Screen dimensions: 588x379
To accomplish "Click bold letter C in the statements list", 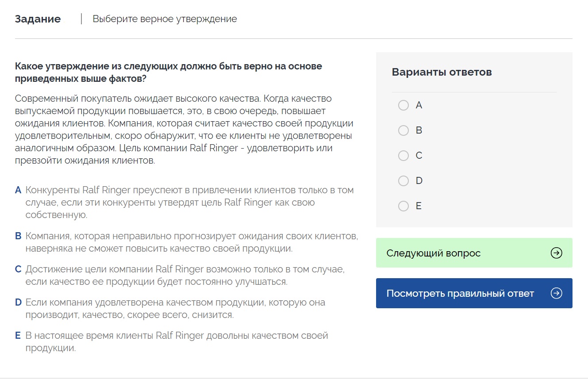I will click(x=18, y=269).
